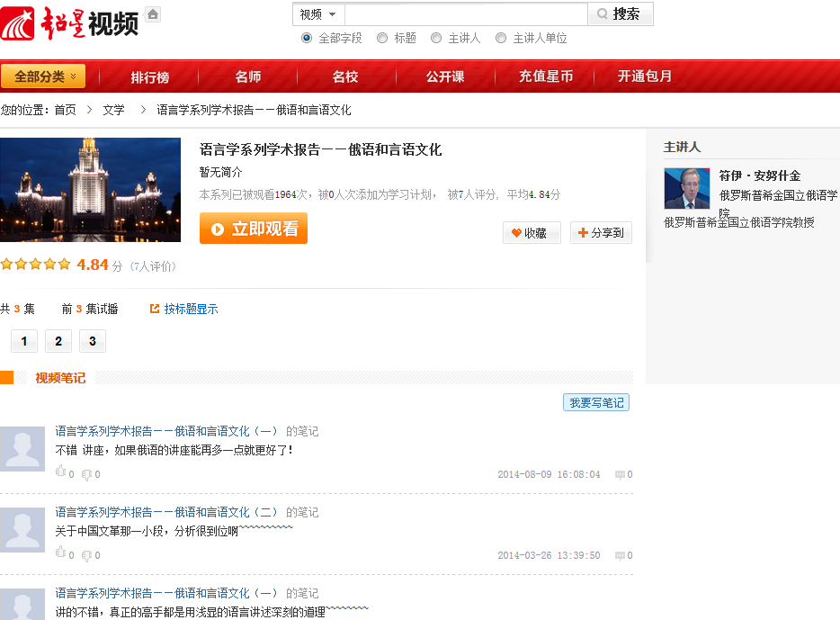Click the 搜索 search button

point(621,13)
